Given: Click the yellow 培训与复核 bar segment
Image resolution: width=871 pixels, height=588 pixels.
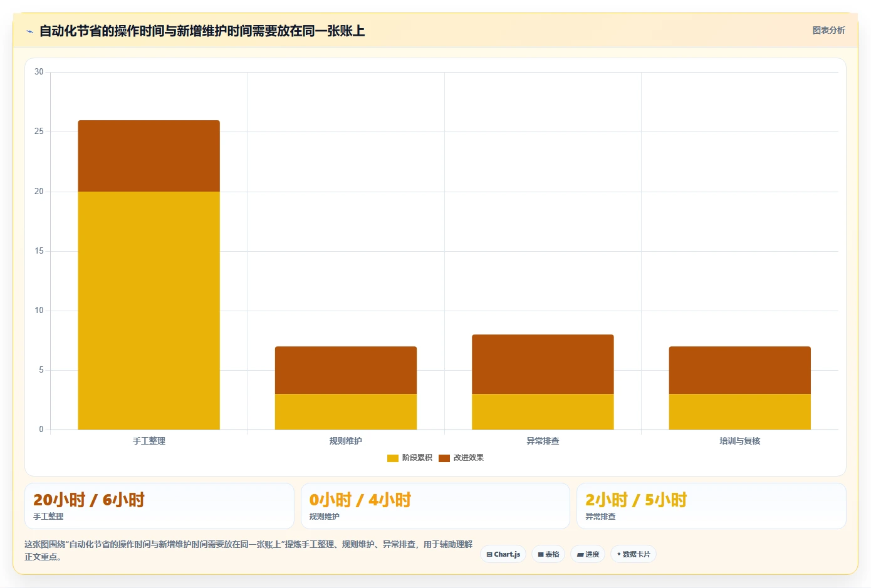Looking at the screenshot, I should 740,412.
